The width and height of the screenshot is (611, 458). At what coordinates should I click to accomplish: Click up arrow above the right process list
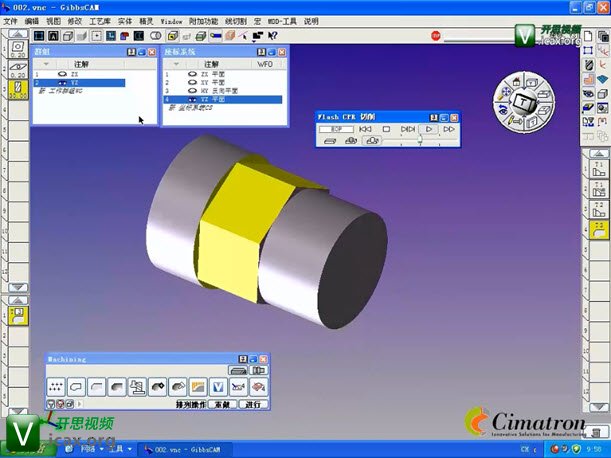point(599,153)
